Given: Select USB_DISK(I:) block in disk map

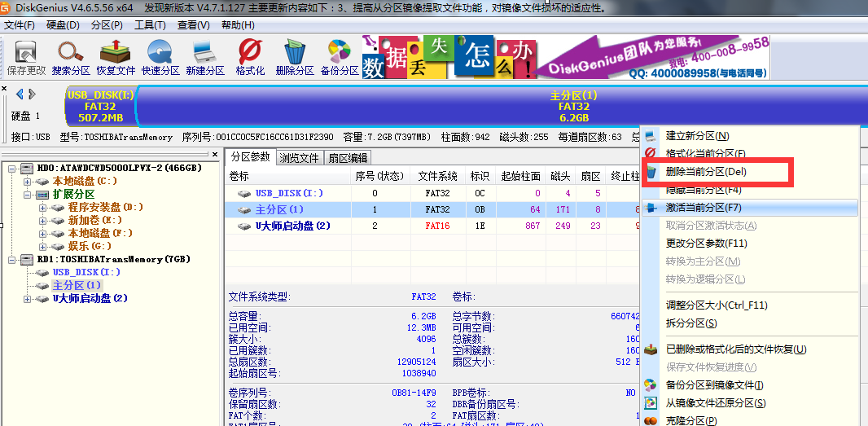Looking at the screenshot, I should [x=100, y=107].
